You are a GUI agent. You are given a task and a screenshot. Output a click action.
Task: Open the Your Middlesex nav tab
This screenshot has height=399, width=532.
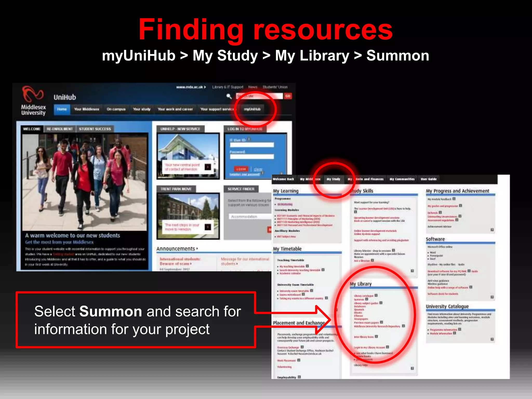click(87, 109)
